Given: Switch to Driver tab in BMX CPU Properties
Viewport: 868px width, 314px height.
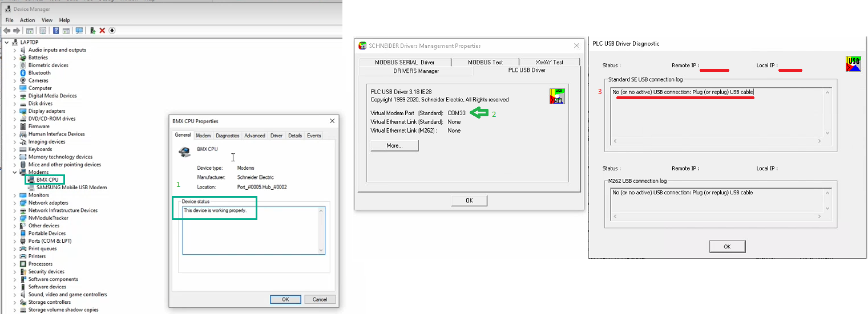Looking at the screenshot, I should click(277, 136).
